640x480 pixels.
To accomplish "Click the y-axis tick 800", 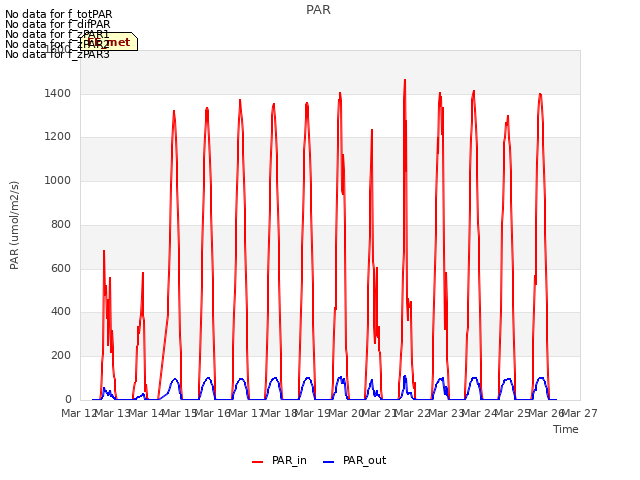I will [x=61, y=224].
